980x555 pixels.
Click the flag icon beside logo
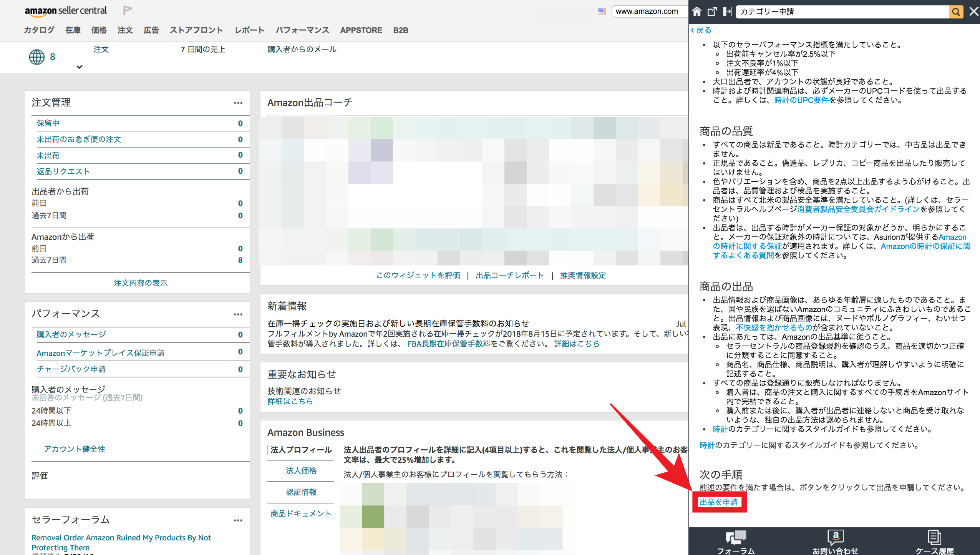point(128,10)
